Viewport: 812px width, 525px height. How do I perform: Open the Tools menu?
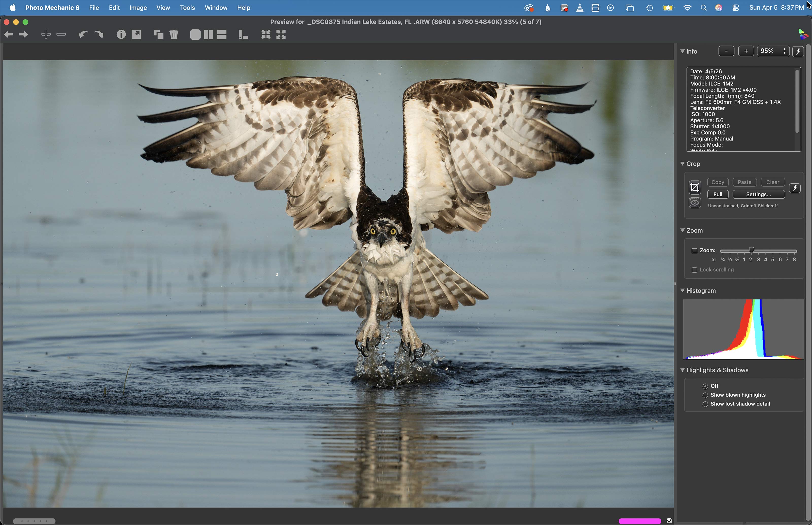(x=187, y=8)
